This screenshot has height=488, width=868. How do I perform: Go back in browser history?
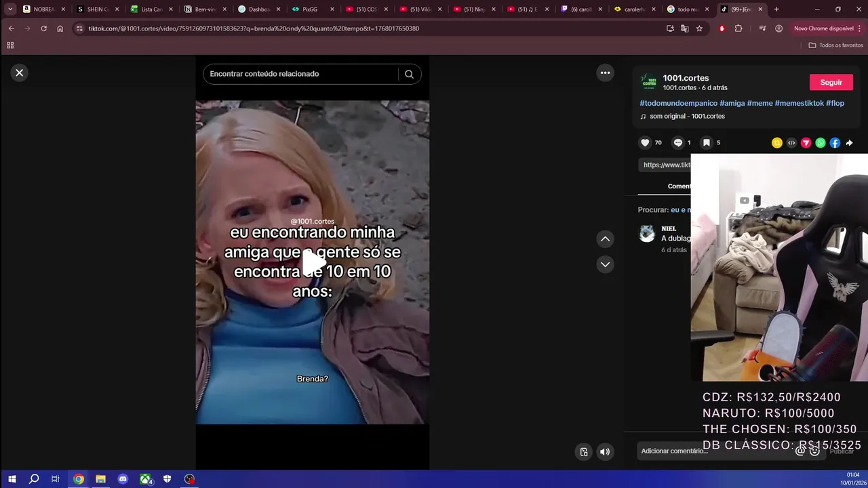point(11,28)
